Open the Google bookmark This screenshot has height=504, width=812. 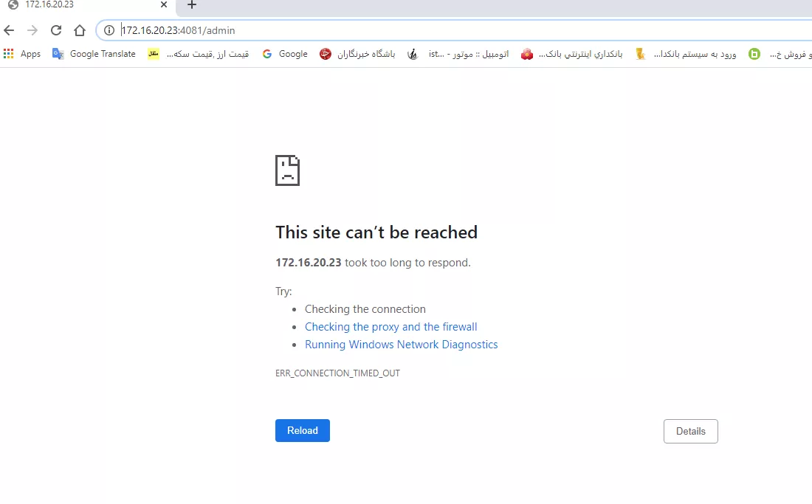(285, 54)
